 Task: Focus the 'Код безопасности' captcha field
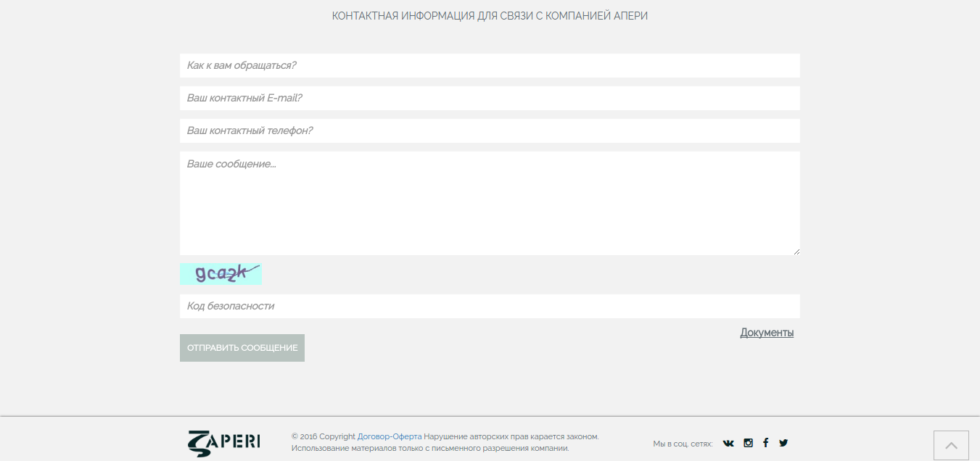[x=490, y=306]
